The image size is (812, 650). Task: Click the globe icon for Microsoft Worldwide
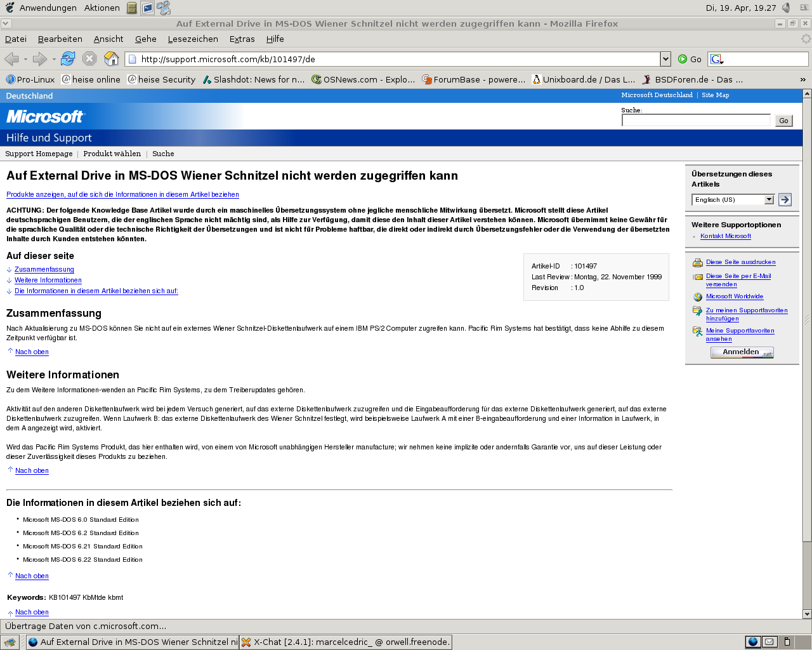pyautogui.click(x=698, y=297)
